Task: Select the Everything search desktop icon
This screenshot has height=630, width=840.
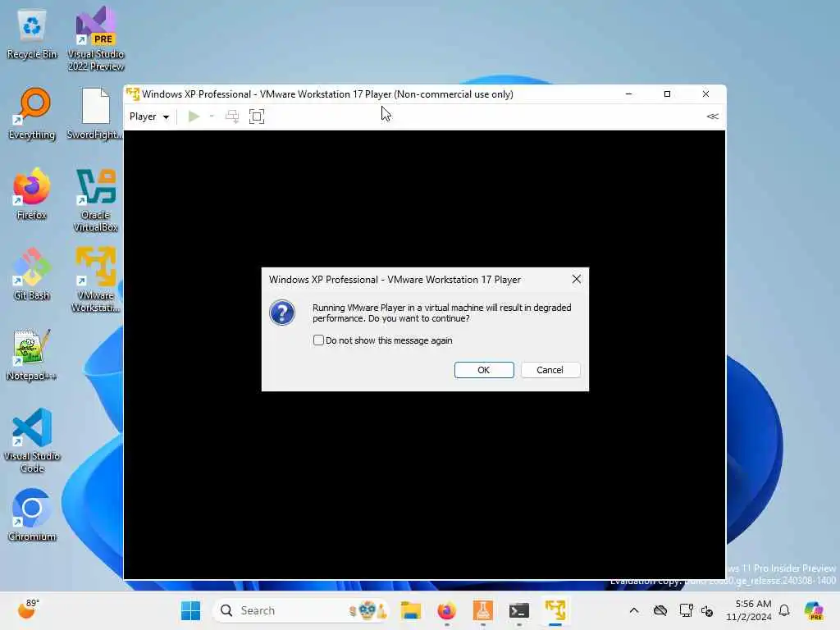Action: coord(32,114)
